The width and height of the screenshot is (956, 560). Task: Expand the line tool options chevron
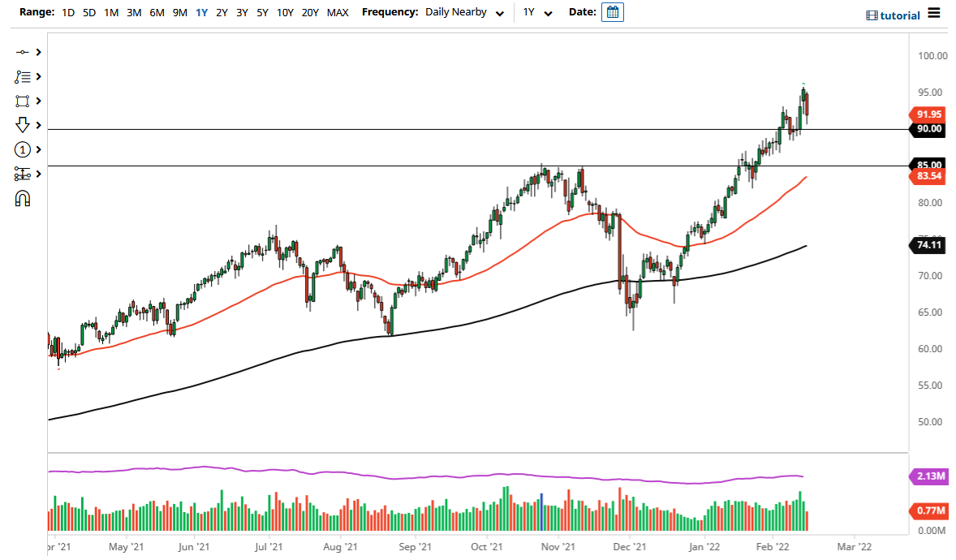(38, 51)
